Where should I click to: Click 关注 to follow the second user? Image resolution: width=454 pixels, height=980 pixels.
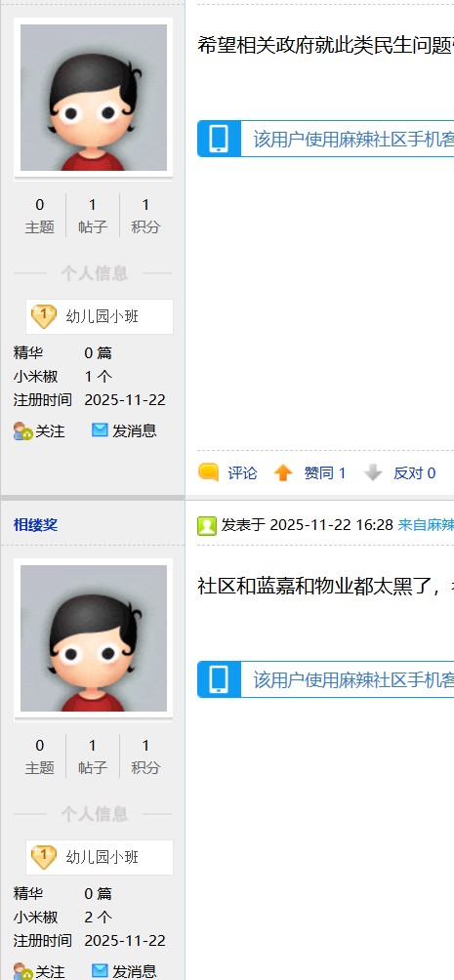point(50,972)
